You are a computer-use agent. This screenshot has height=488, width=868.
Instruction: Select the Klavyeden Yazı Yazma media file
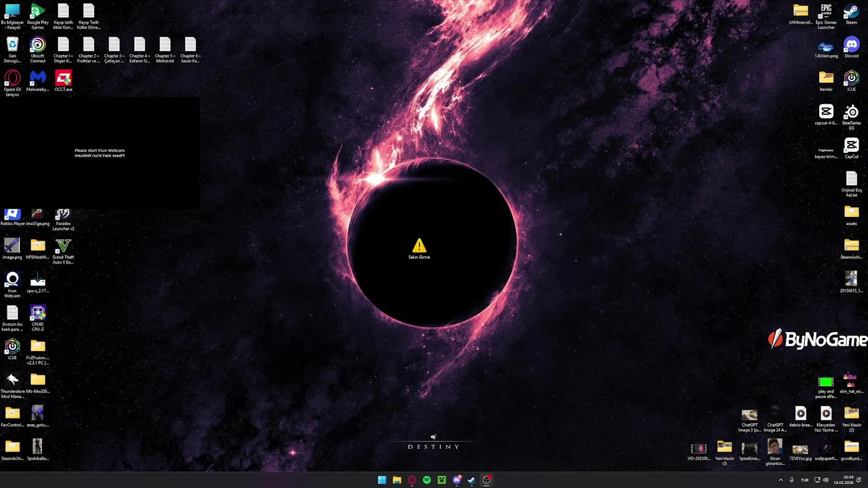[826, 413]
